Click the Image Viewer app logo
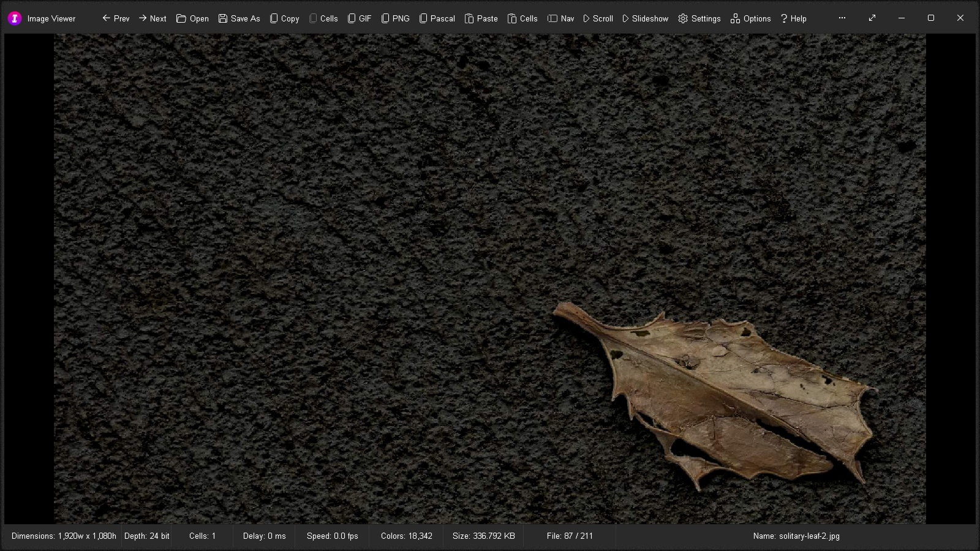Screen dimensions: 980x551 pyautogui.click(x=15, y=18)
